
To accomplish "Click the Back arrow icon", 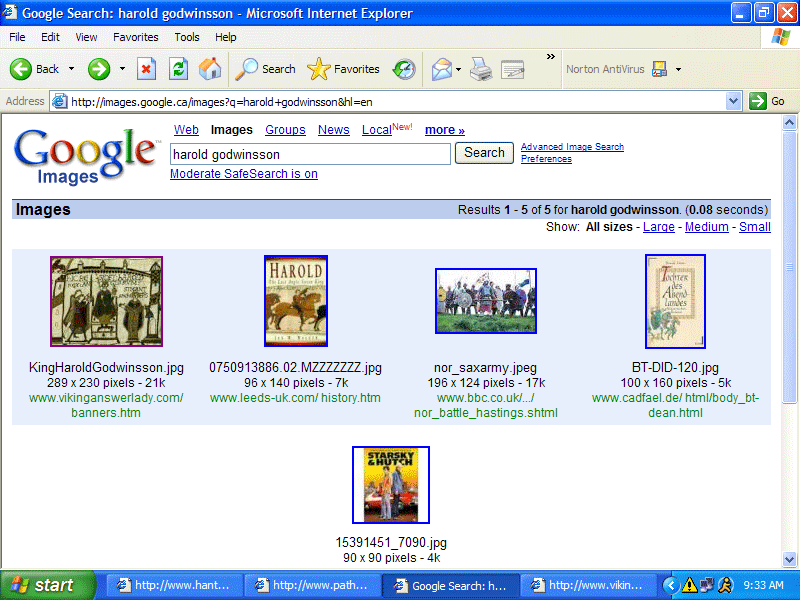I will pyautogui.click(x=20, y=69).
